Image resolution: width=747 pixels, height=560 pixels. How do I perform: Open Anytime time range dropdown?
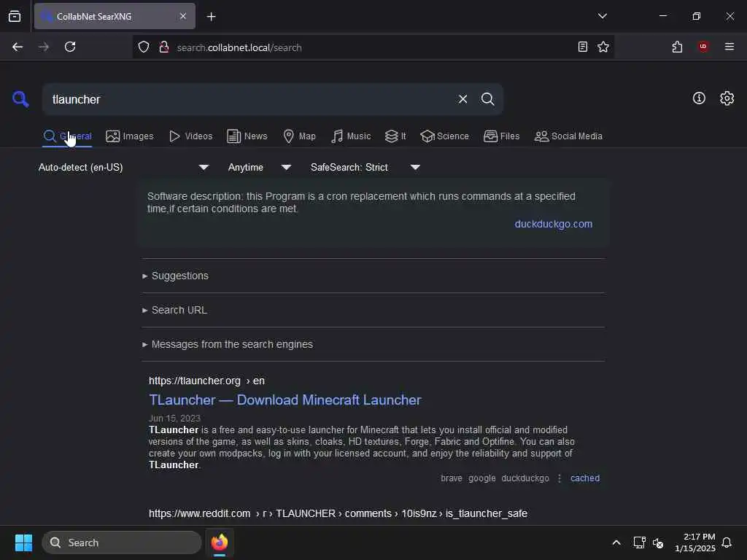tap(260, 167)
